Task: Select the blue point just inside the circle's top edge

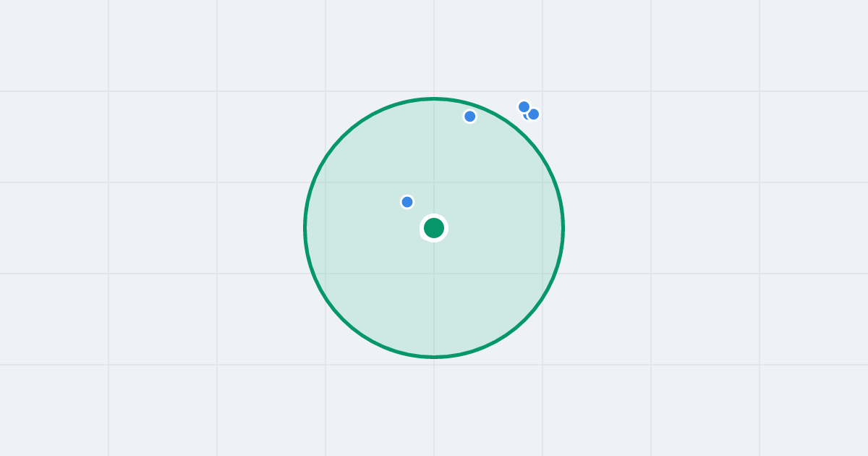Action: point(470,117)
